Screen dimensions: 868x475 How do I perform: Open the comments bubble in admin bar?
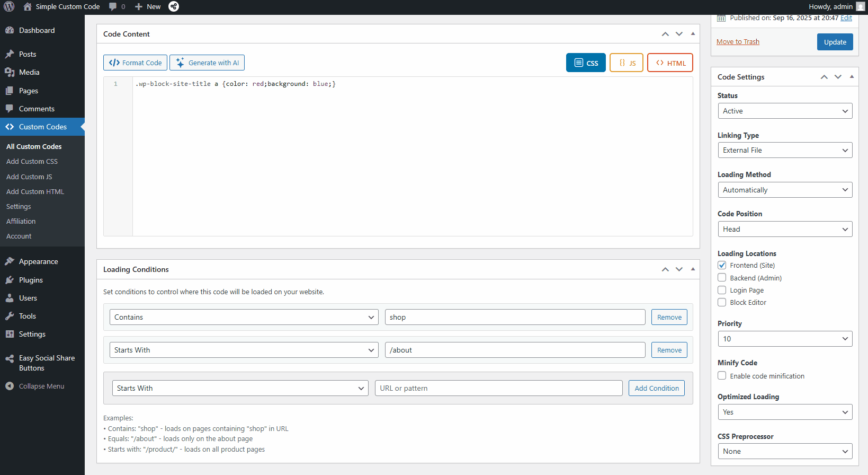[117, 6]
